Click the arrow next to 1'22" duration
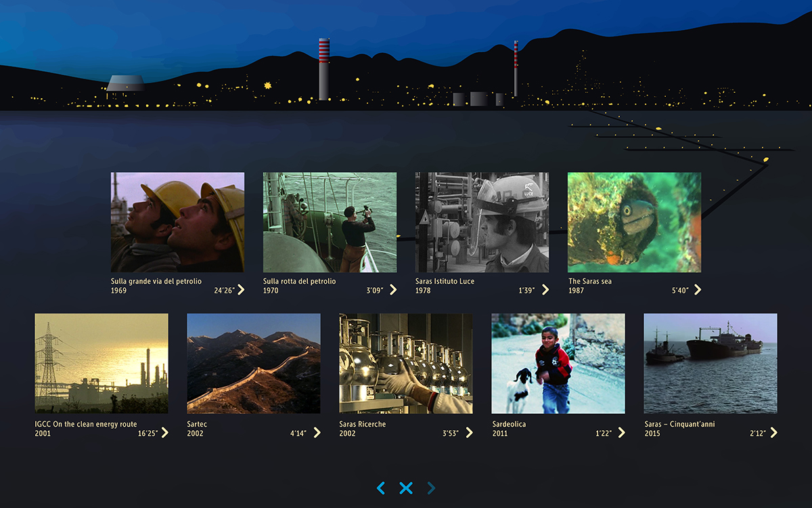This screenshot has width=812, height=508. [622, 433]
